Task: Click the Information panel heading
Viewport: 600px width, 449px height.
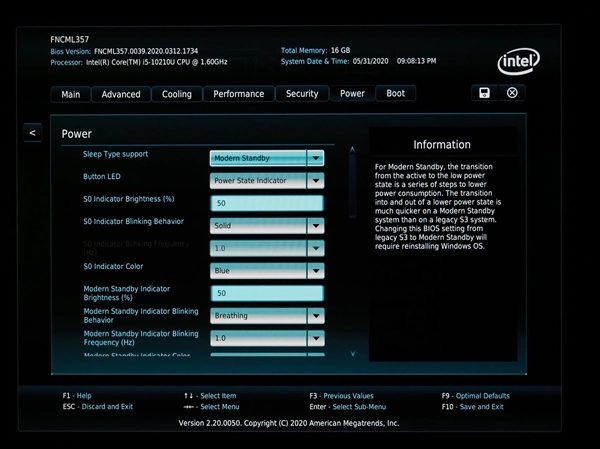Action: click(442, 145)
